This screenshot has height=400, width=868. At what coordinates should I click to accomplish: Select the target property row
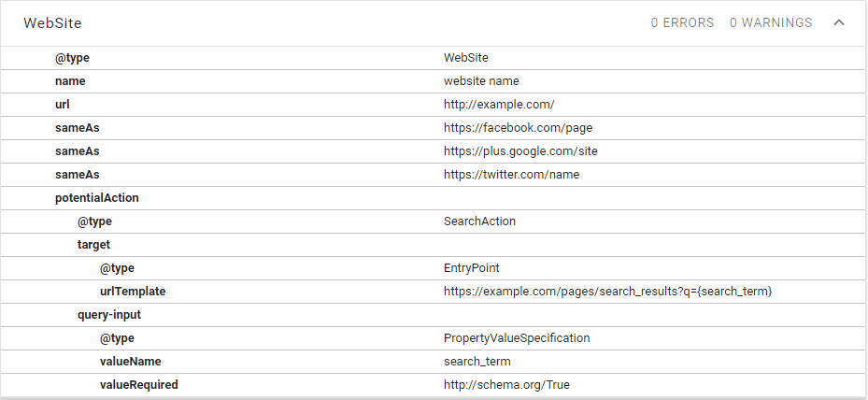pyautogui.click(x=93, y=245)
